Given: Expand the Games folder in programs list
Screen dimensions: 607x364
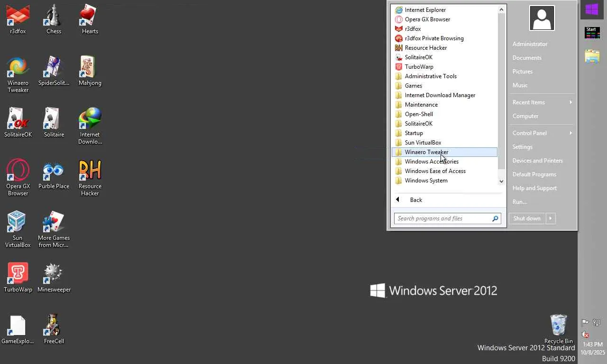Looking at the screenshot, I should 444,86.
